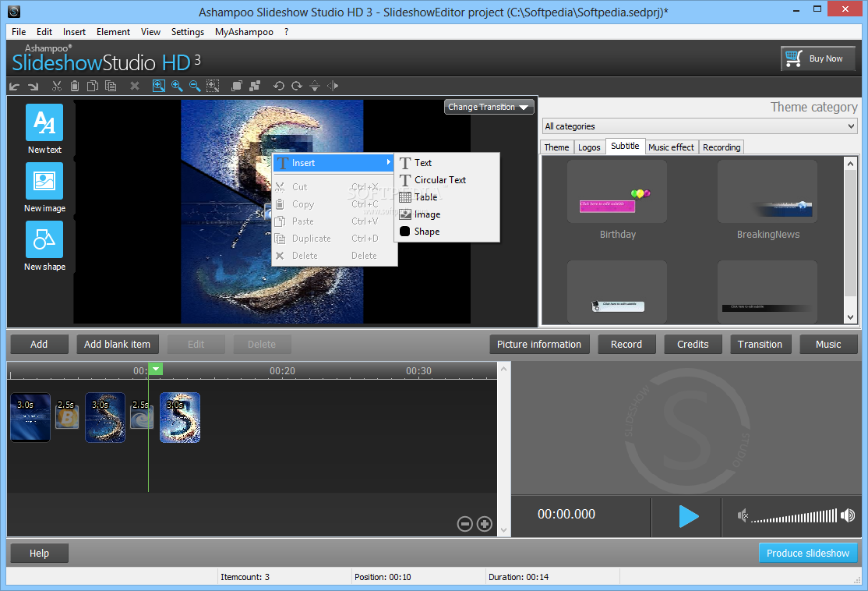868x591 pixels.
Task: Click the loud speaker volume icon
Action: click(848, 515)
